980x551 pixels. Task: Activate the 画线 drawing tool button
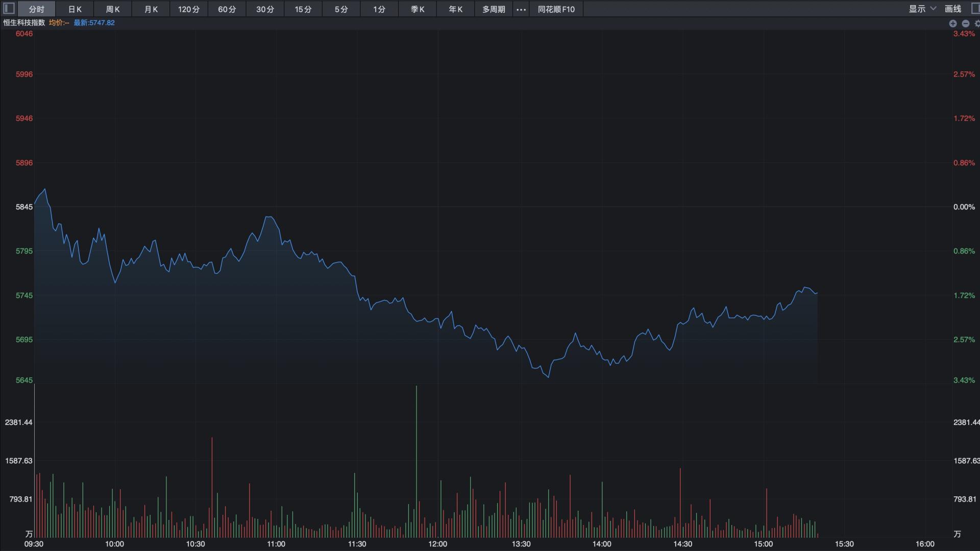tap(952, 9)
